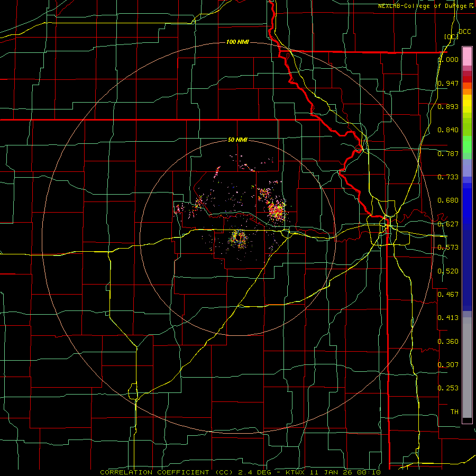Click the NEXLAB-College of DuPage credit text
The width and height of the screenshot is (476, 476).
coord(422,6)
